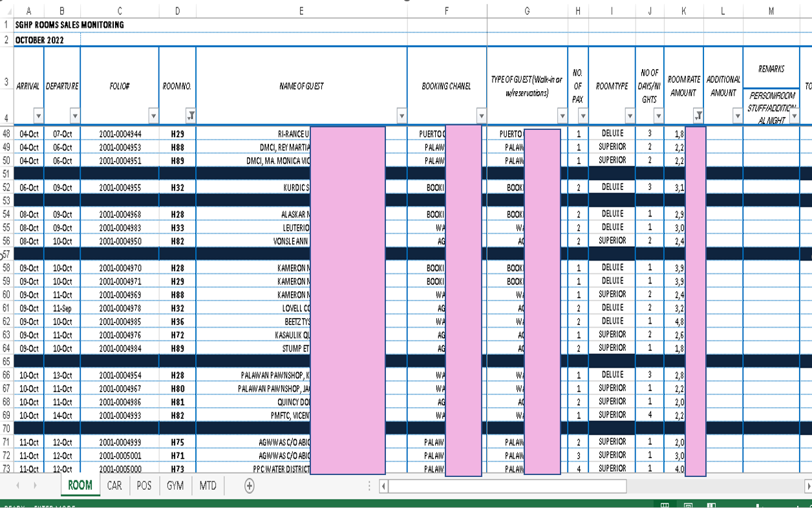Click room number cell H36
This screenshot has width=812, height=508.
pyautogui.click(x=177, y=322)
